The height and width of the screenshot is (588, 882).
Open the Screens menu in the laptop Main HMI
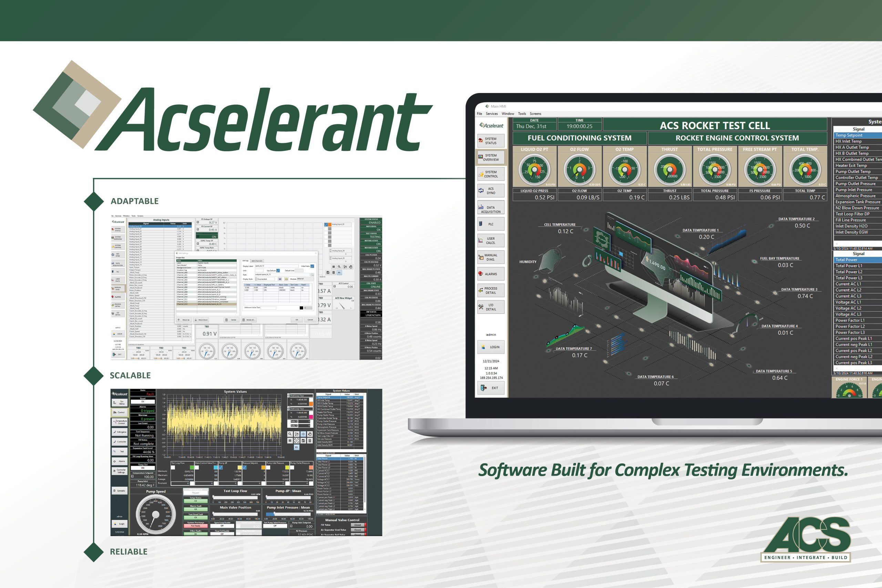click(535, 114)
